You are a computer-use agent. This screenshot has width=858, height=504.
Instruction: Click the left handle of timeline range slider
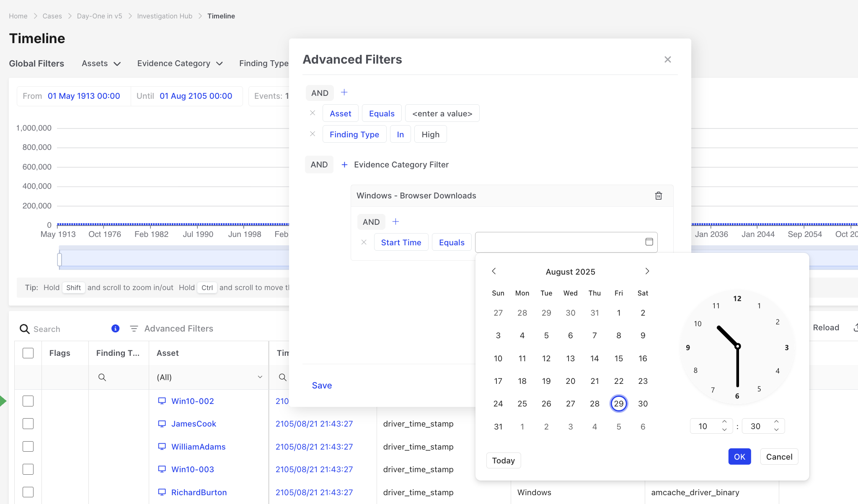(59, 260)
